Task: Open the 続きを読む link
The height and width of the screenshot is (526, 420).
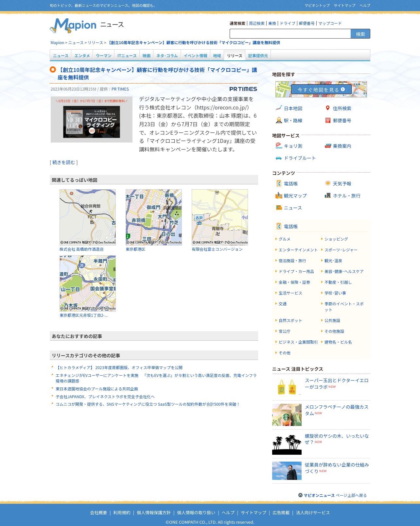Action: pyautogui.click(x=64, y=162)
